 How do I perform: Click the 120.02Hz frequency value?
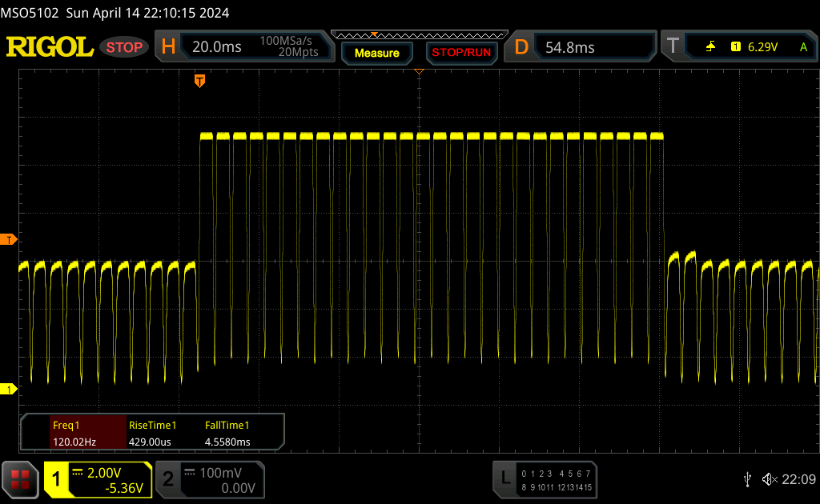pyautogui.click(x=74, y=442)
